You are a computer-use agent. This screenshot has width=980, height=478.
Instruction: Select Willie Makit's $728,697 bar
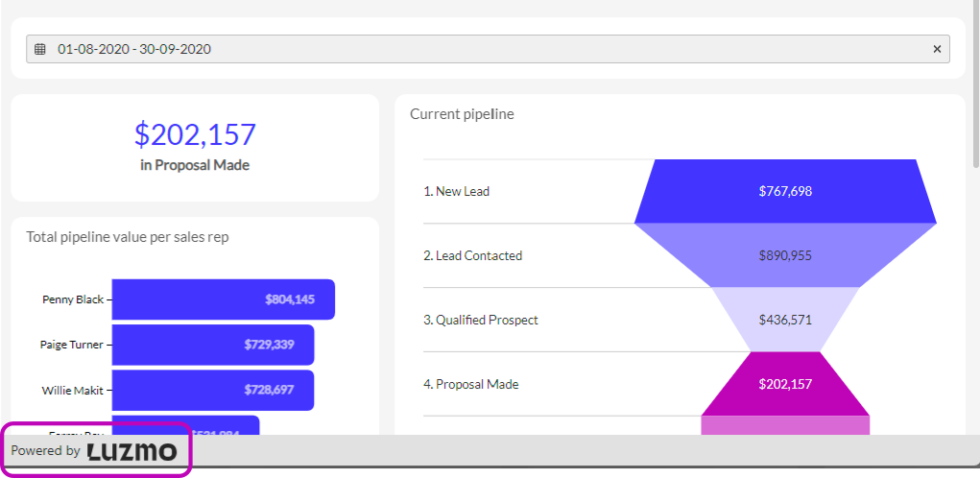212,391
